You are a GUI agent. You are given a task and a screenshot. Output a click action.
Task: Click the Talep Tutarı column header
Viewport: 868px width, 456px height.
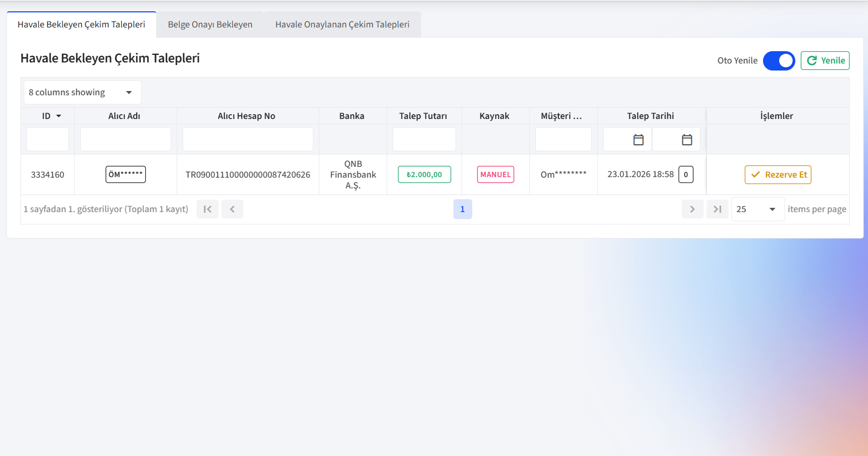coord(423,116)
